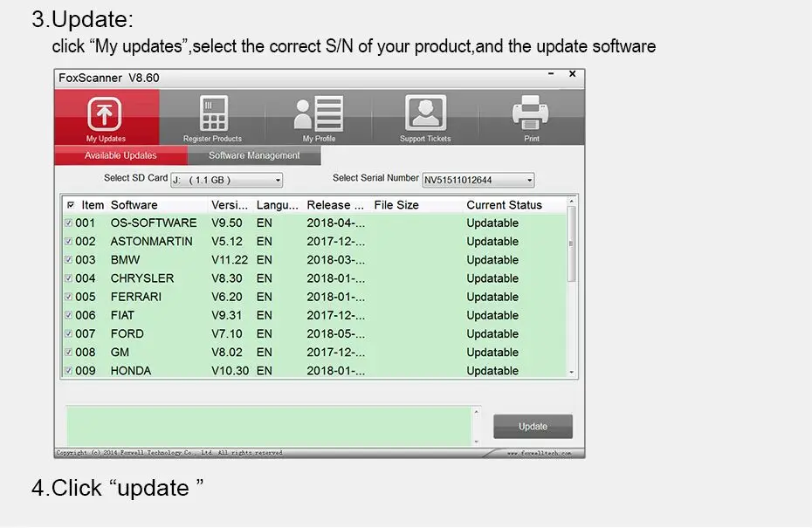Viewport: 812px width, 528px height.
Task: Open the Select SD Card dropdown
Action: pyautogui.click(x=227, y=180)
